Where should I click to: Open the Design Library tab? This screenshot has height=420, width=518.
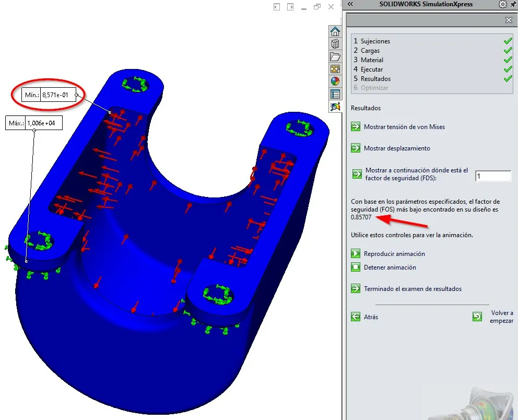pos(335,43)
